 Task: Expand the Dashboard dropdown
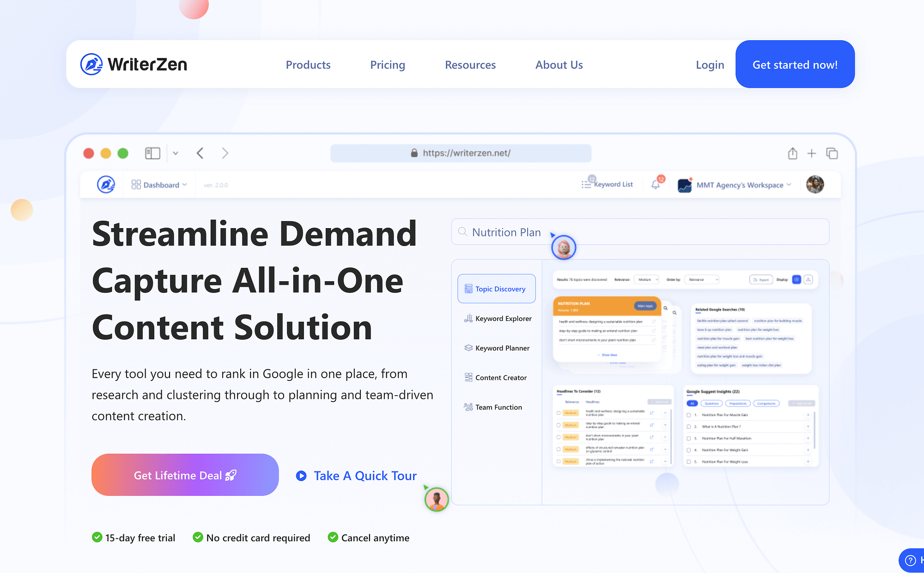pos(159,185)
